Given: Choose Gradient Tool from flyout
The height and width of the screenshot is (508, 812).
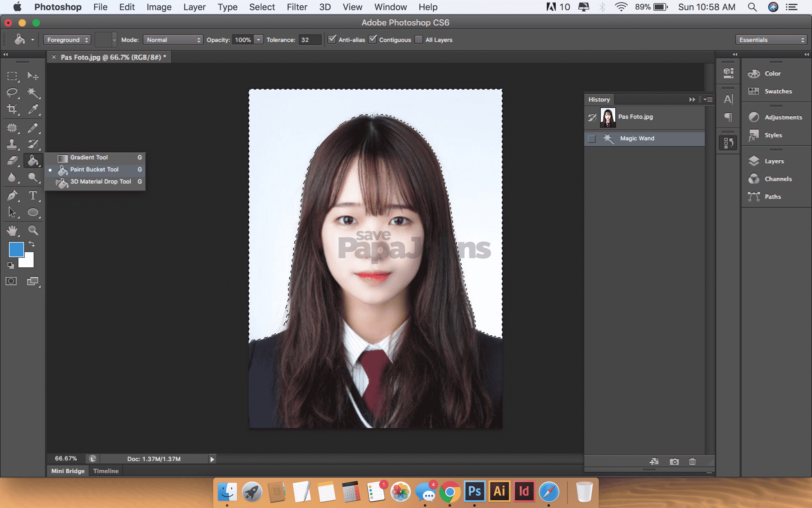Looking at the screenshot, I should tap(95, 157).
